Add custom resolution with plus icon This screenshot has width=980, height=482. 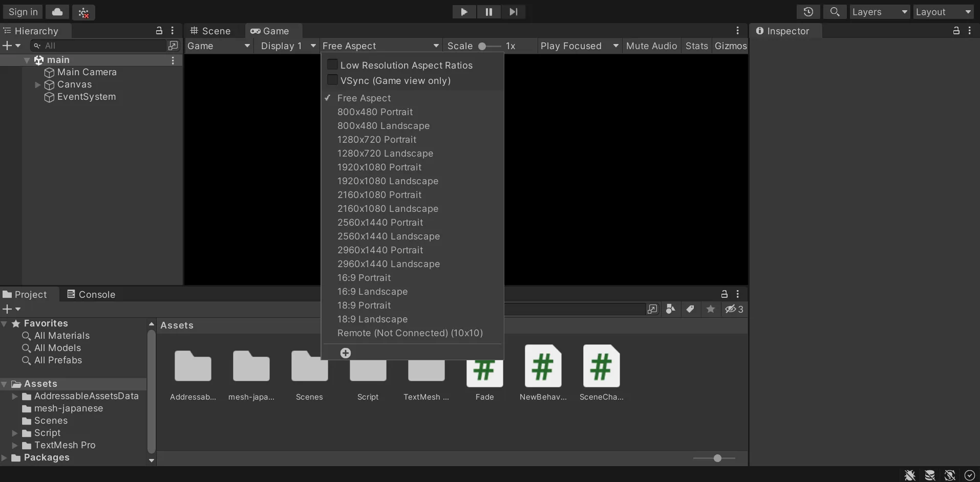(x=346, y=353)
